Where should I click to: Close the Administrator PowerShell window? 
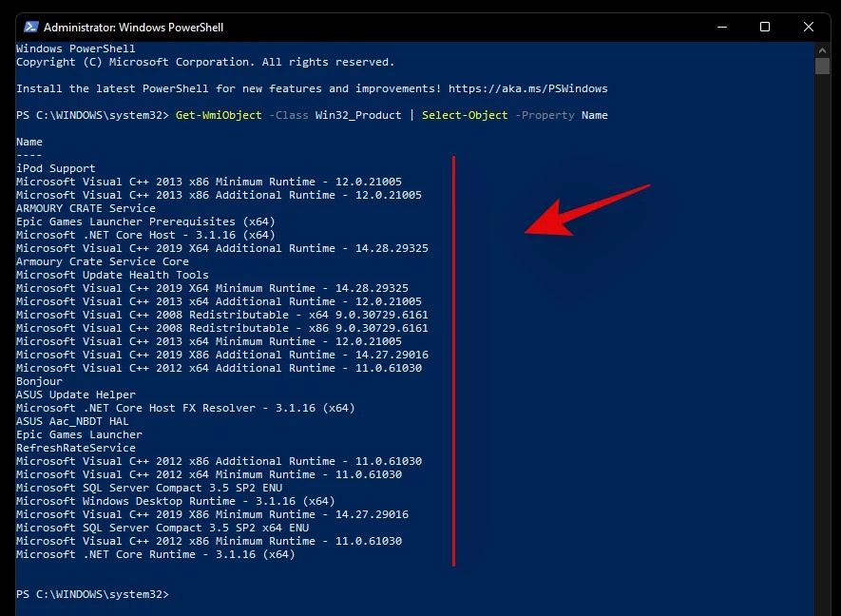pyautogui.click(x=809, y=27)
